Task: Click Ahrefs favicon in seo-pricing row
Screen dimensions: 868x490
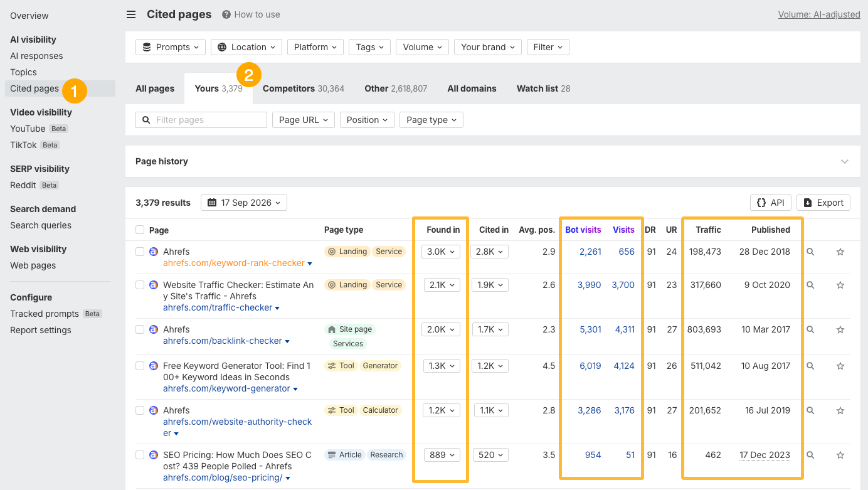Action: tap(153, 455)
